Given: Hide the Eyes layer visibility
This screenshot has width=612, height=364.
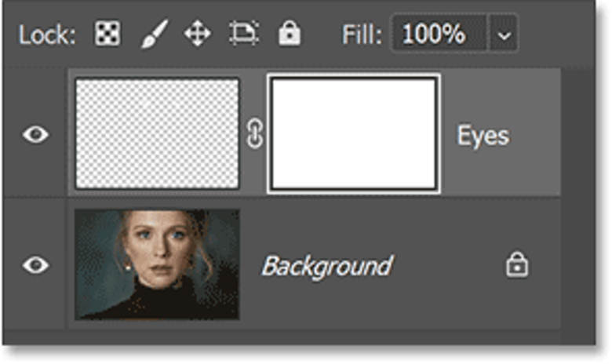Looking at the screenshot, I should coord(35,134).
